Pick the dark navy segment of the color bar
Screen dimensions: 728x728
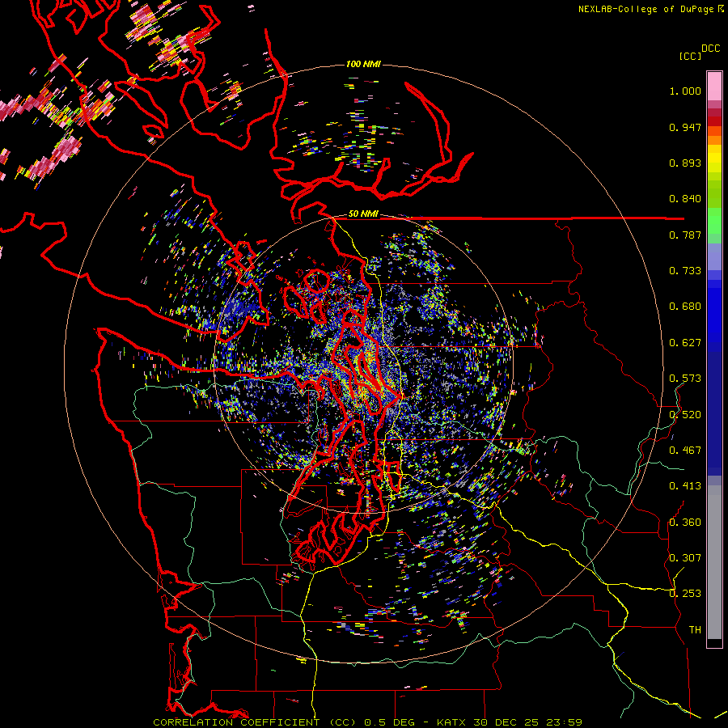coord(714,413)
